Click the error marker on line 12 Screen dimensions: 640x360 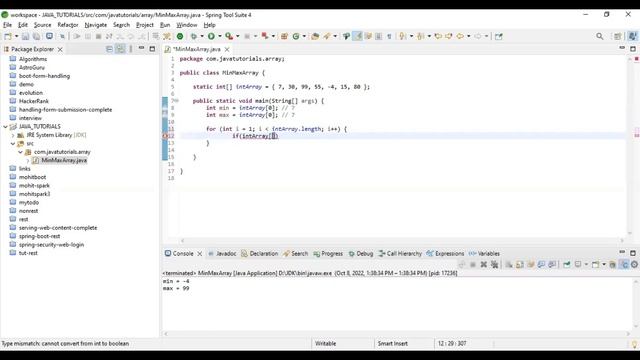[165, 136]
